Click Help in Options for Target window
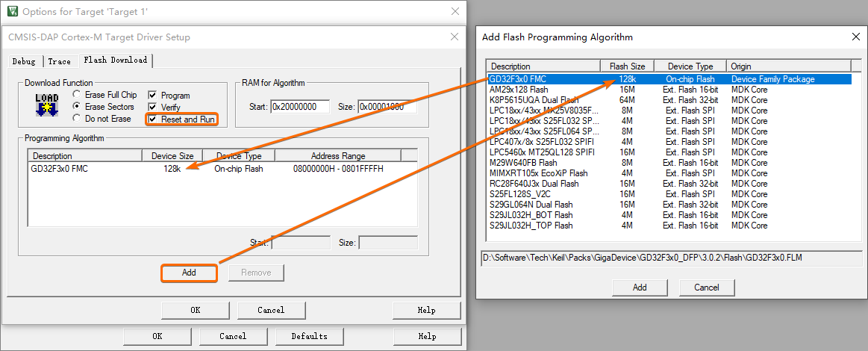This screenshot has height=351, width=868. click(x=428, y=336)
